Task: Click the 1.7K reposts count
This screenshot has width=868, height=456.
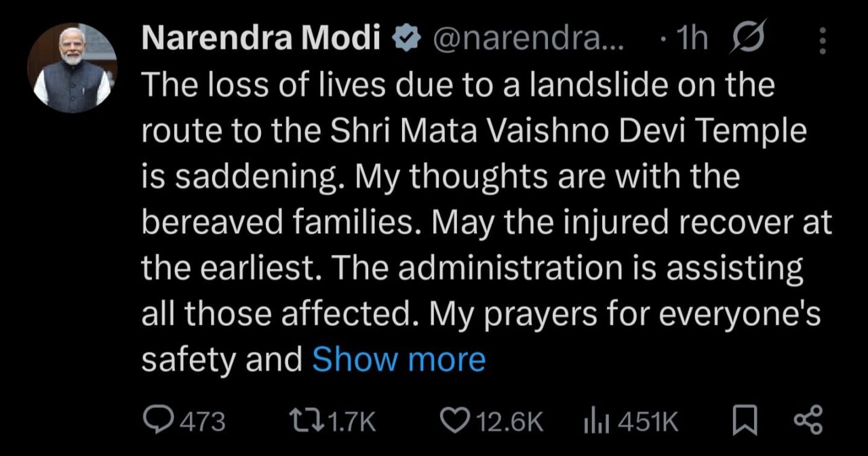Action: 351,422
